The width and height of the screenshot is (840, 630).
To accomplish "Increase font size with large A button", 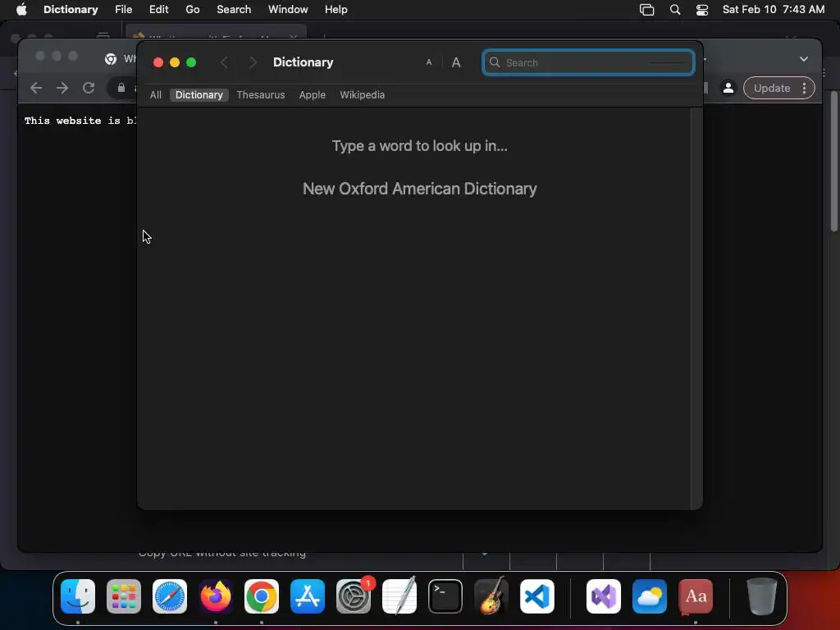I will (456, 62).
